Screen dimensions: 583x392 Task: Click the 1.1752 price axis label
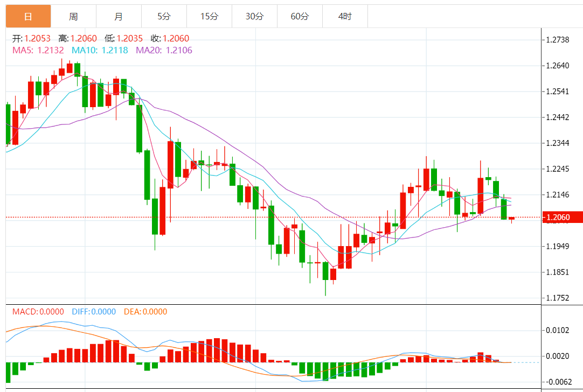[557, 298]
